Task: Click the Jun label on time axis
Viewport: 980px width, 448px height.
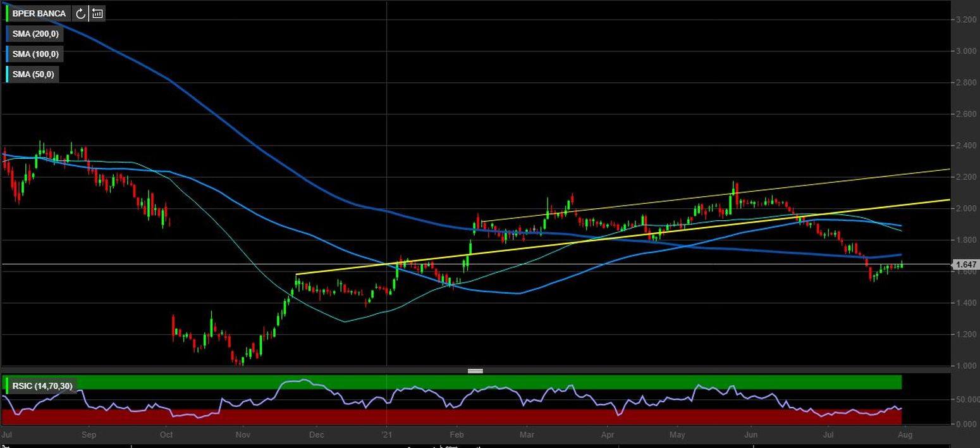Action: click(751, 435)
